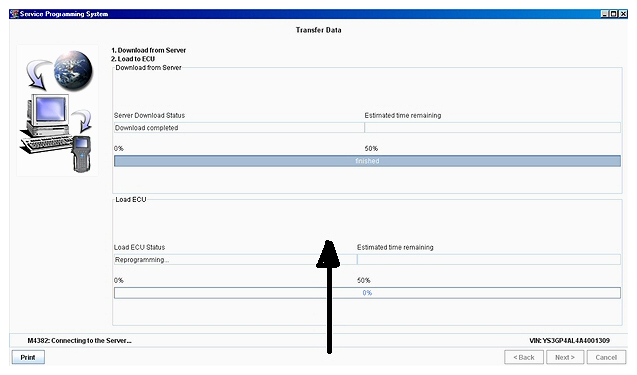Close the Service Programming System window
637x375 pixels.
point(623,14)
